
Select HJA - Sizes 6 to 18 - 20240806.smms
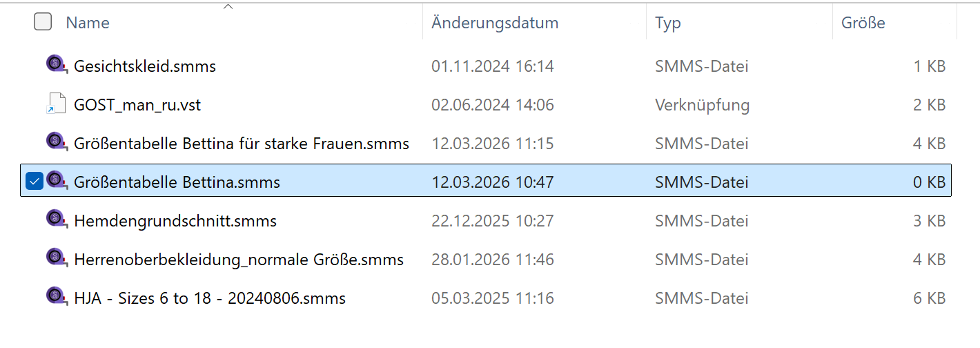(x=210, y=299)
